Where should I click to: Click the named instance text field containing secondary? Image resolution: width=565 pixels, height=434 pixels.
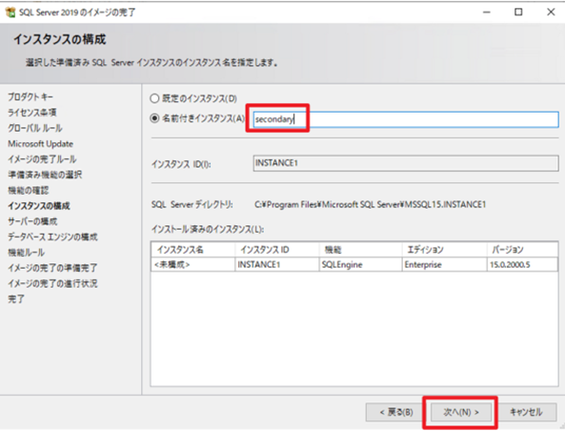click(x=406, y=119)
